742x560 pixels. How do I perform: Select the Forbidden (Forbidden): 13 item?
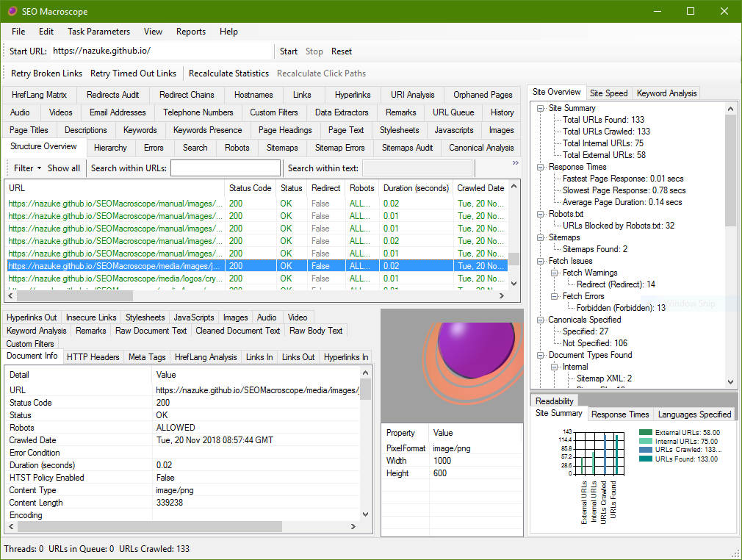point(621,308)
